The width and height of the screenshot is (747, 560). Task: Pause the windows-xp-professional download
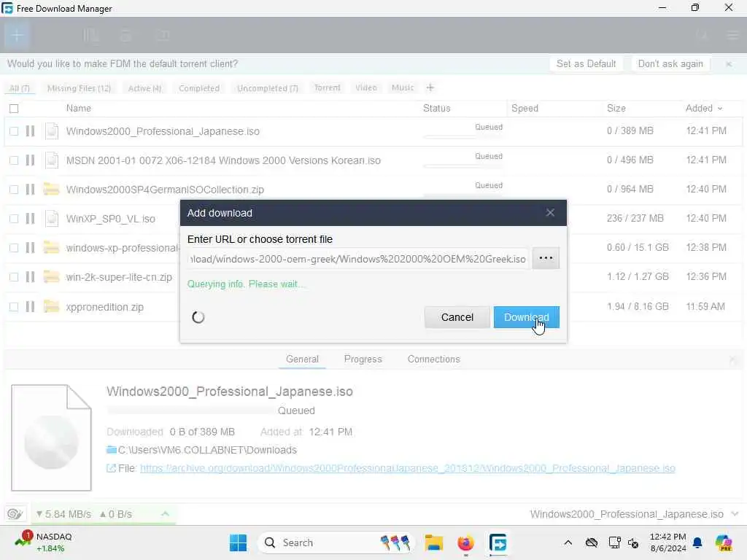[x=30, y=248]
